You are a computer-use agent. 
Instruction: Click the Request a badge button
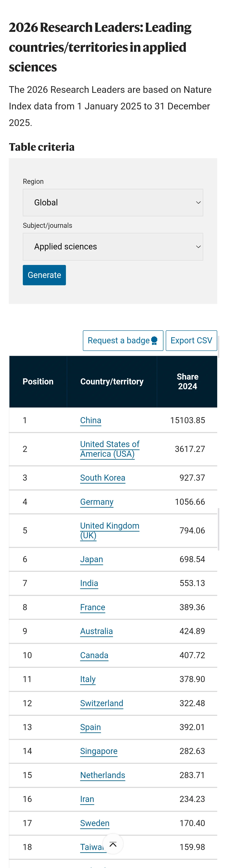123,341
